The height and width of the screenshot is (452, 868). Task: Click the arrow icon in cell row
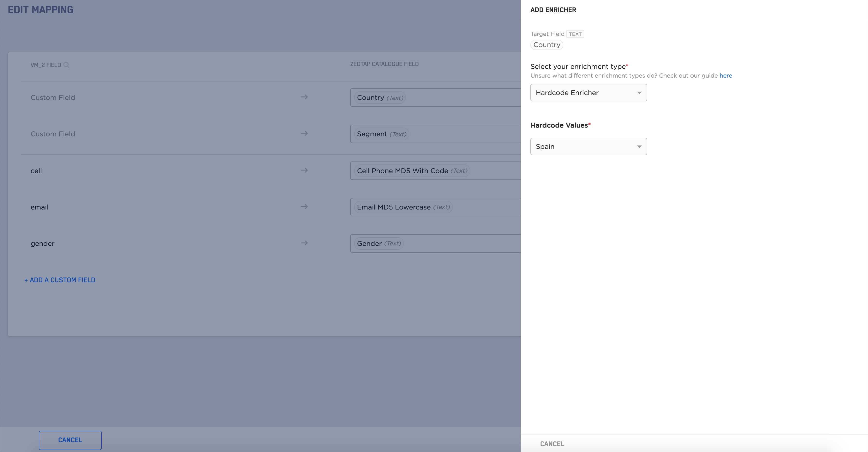(304, 170)
